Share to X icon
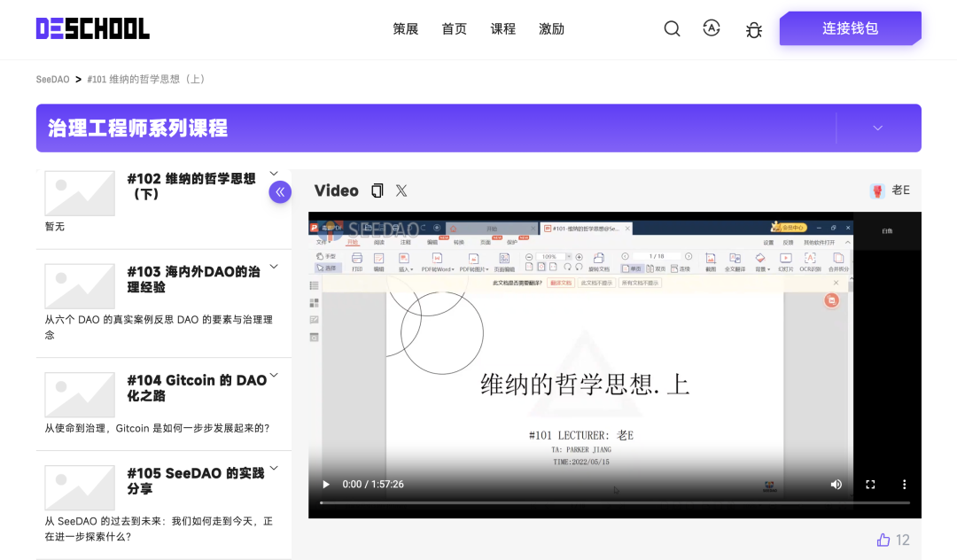 401,191
